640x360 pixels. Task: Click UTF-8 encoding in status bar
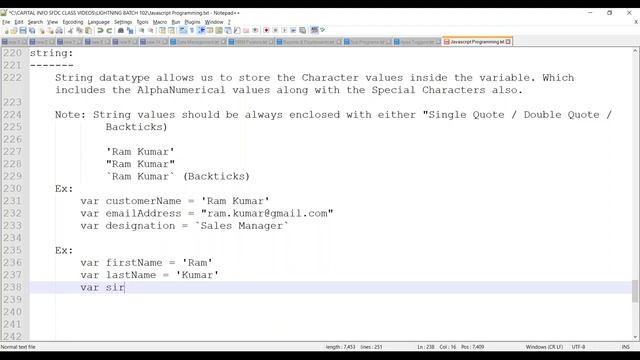[x=578, y=347]
